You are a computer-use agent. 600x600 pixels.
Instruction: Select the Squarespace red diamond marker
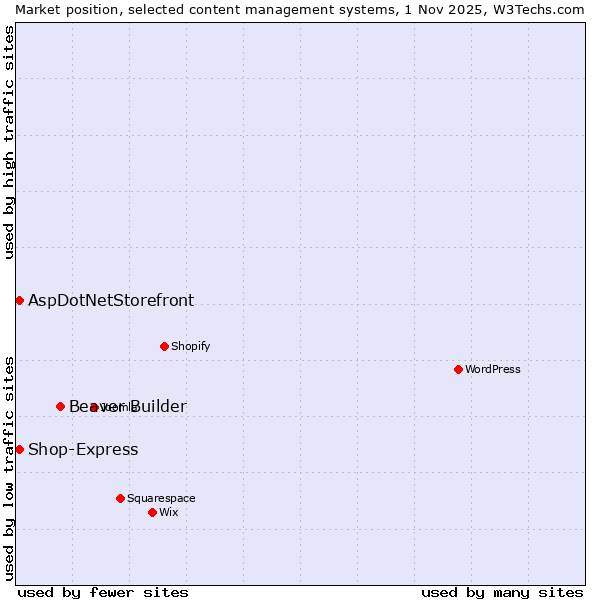point(120,498)
